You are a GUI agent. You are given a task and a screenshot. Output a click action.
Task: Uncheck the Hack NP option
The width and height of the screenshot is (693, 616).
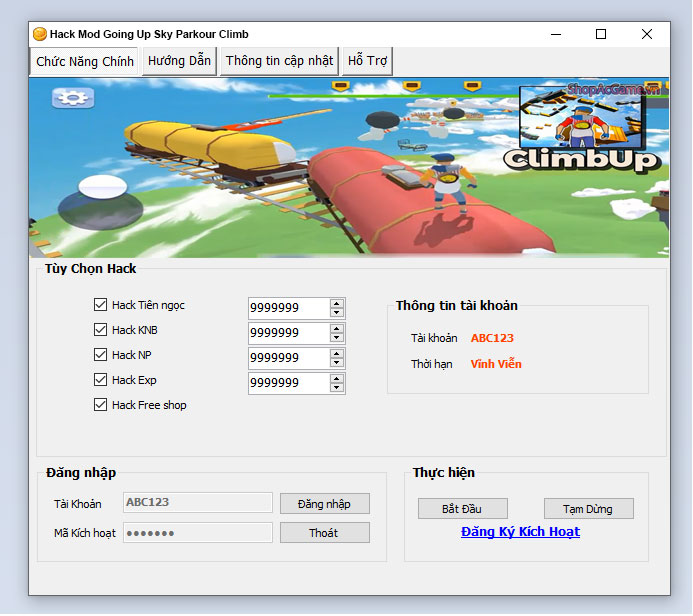(x=100, y=354)
